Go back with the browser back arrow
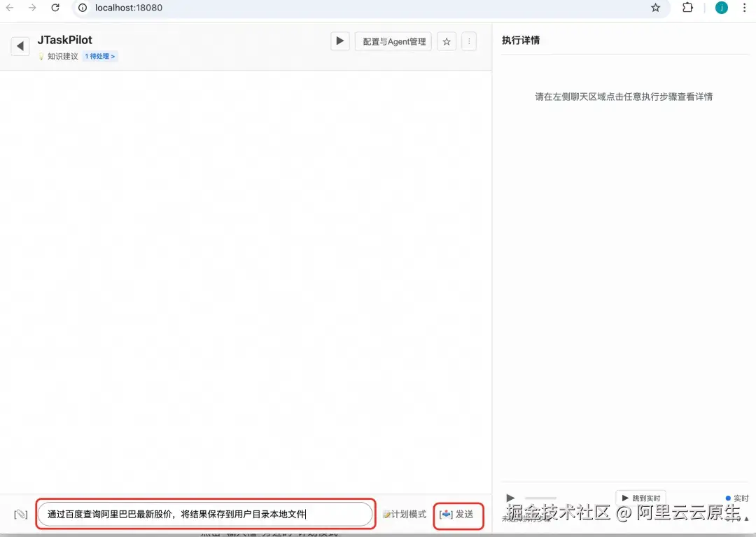This screenshot has height=537, width=756. (x=10, y=8)
